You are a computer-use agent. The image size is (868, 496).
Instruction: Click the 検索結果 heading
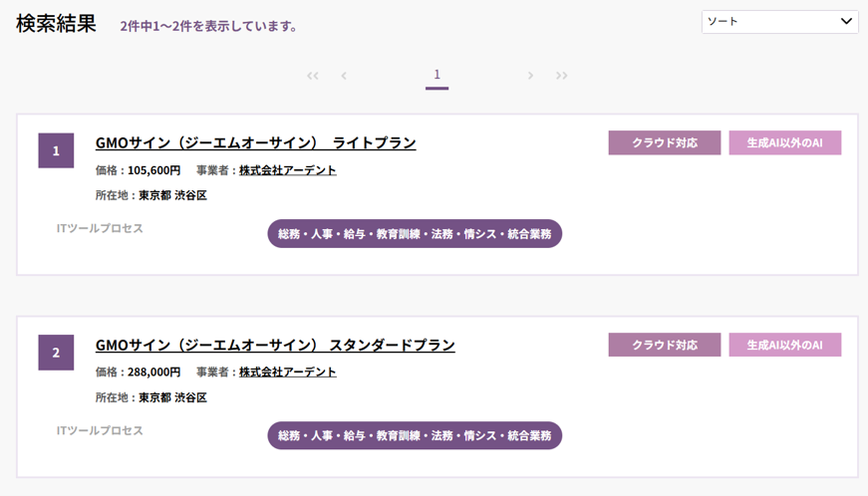[56, 24]
